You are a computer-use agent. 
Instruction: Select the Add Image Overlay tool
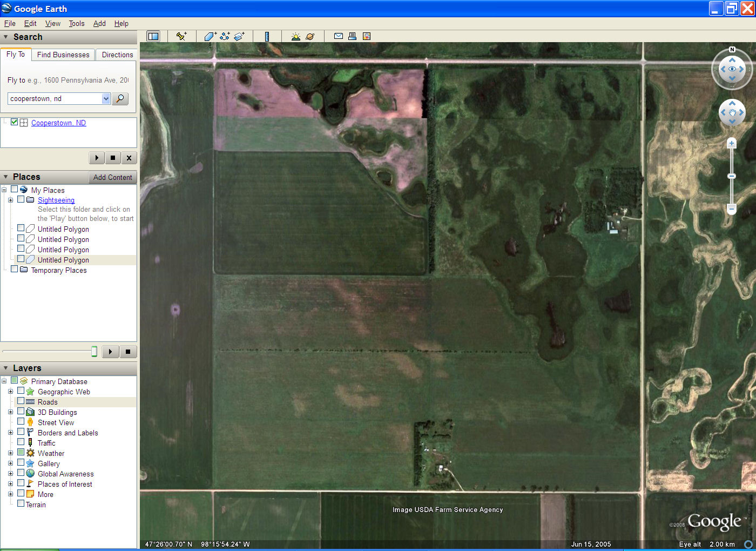(x=239, y=36)
